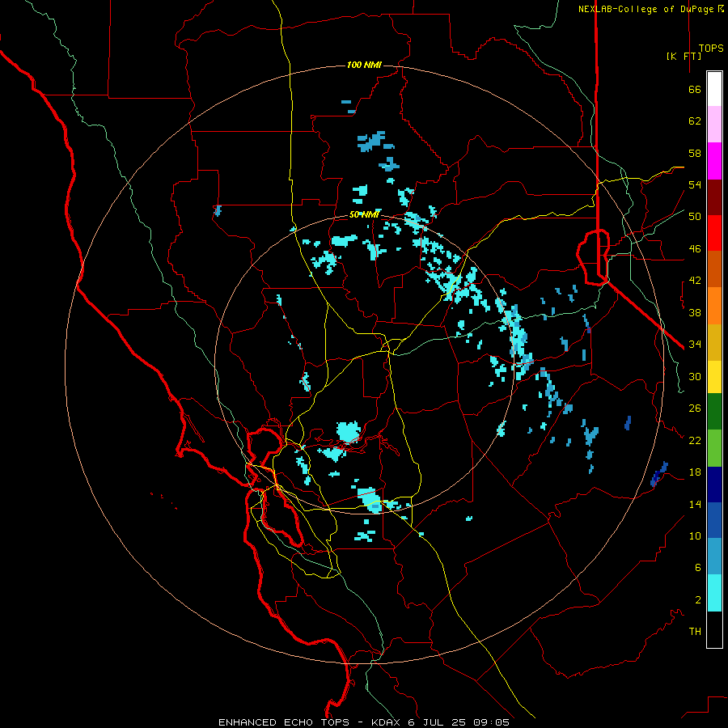Screen dimensions: 728x728
Task: Click the legend value '26'
Action: click(695, 408)
